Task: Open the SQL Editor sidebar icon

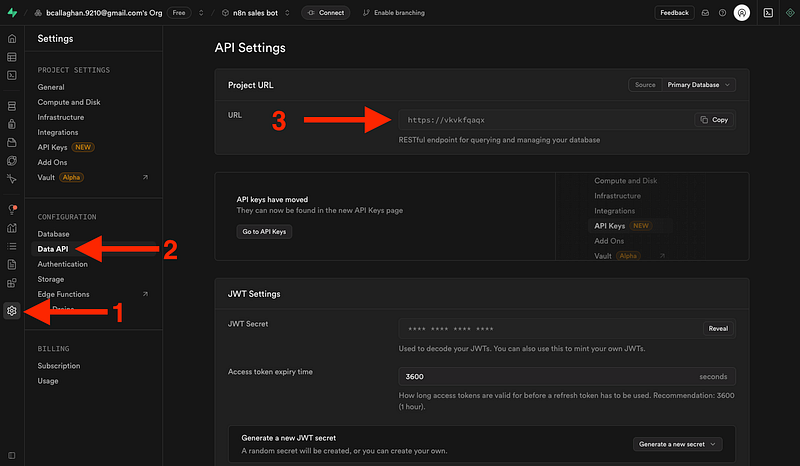Action: [12, 75]
